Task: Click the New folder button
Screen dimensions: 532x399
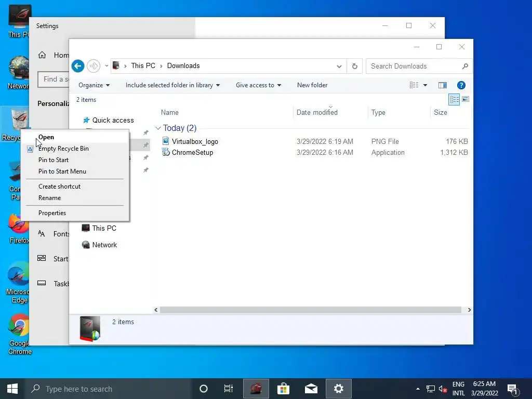Action: (312, 85)
